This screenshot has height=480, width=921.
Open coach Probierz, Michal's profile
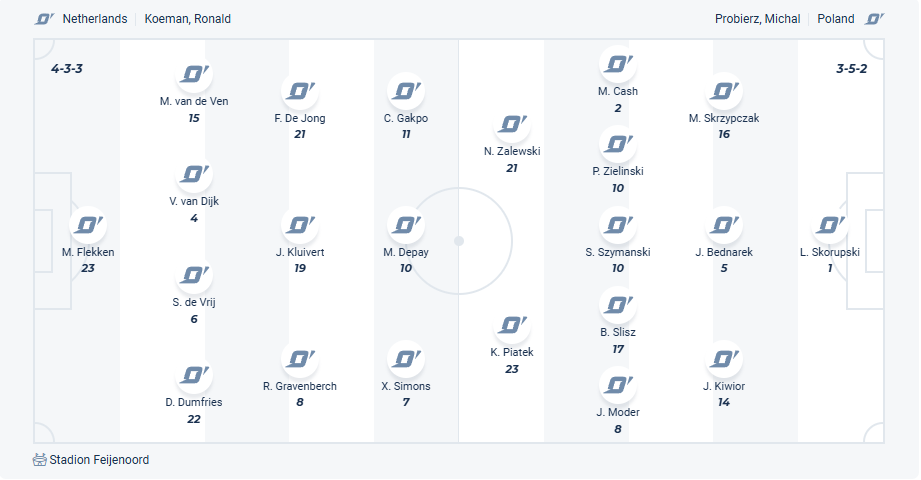pos(757,19)
